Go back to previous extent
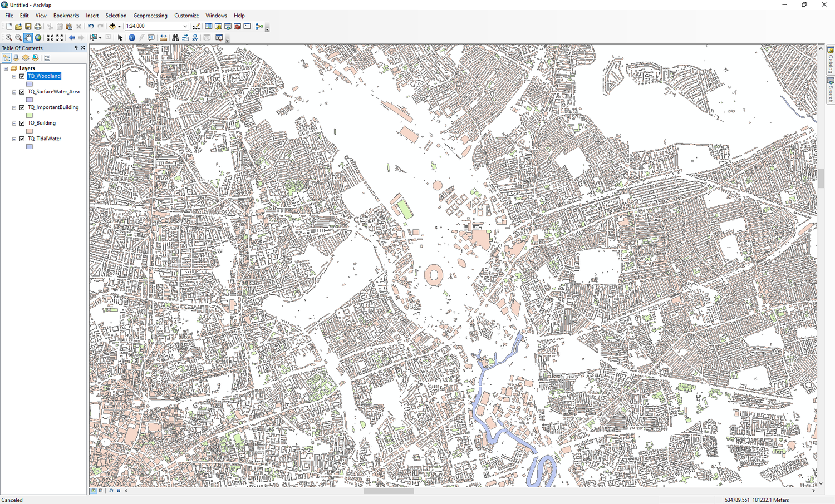 (x=72, y=38)
